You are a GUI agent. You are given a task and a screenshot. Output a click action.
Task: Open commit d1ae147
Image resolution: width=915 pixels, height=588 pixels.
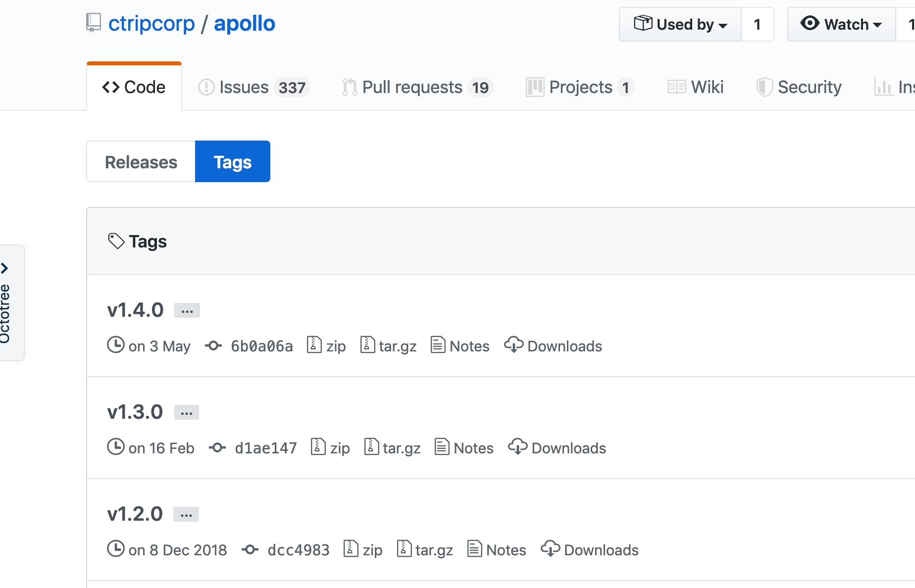[266, 448]
